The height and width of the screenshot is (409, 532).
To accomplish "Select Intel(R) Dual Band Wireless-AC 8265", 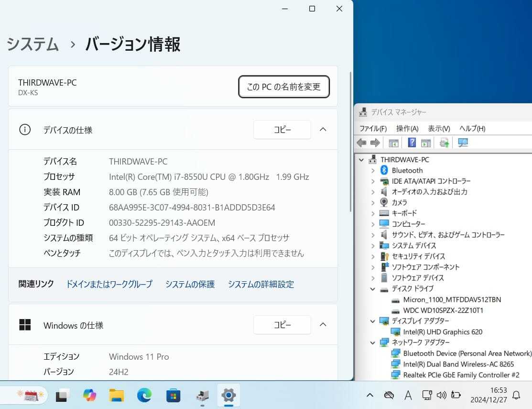I will click(458, 364).
